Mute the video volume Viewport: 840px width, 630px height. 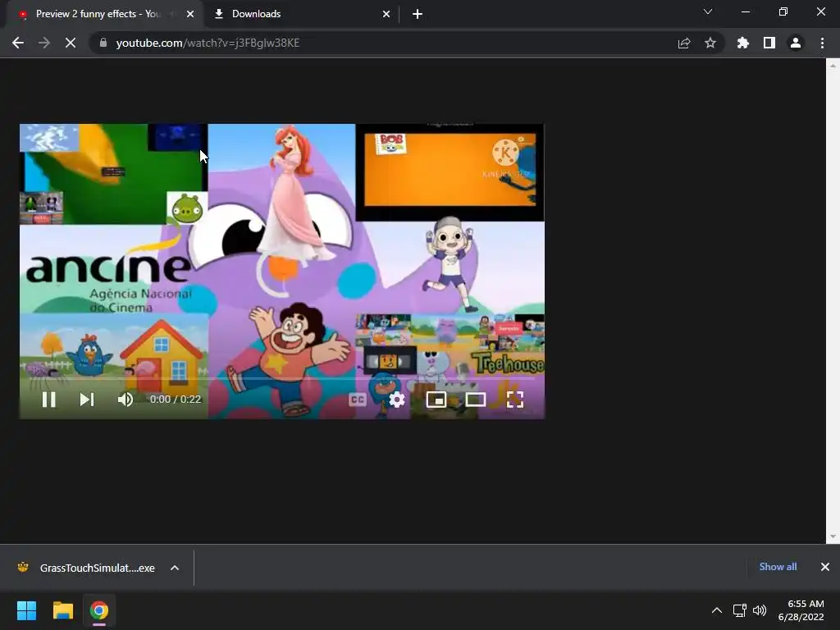(x=126, y=399)
